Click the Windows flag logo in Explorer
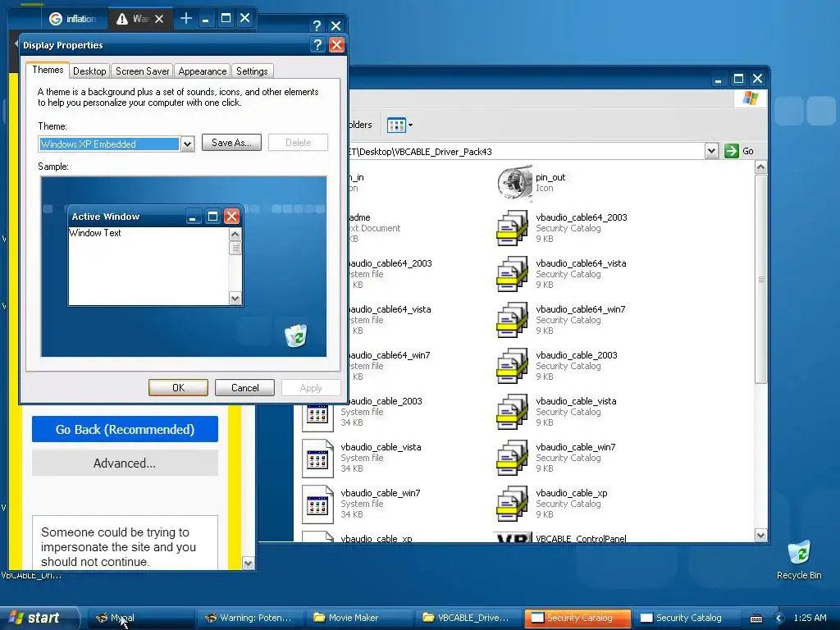This screenshot has width=840, height=630. (751, 98)
